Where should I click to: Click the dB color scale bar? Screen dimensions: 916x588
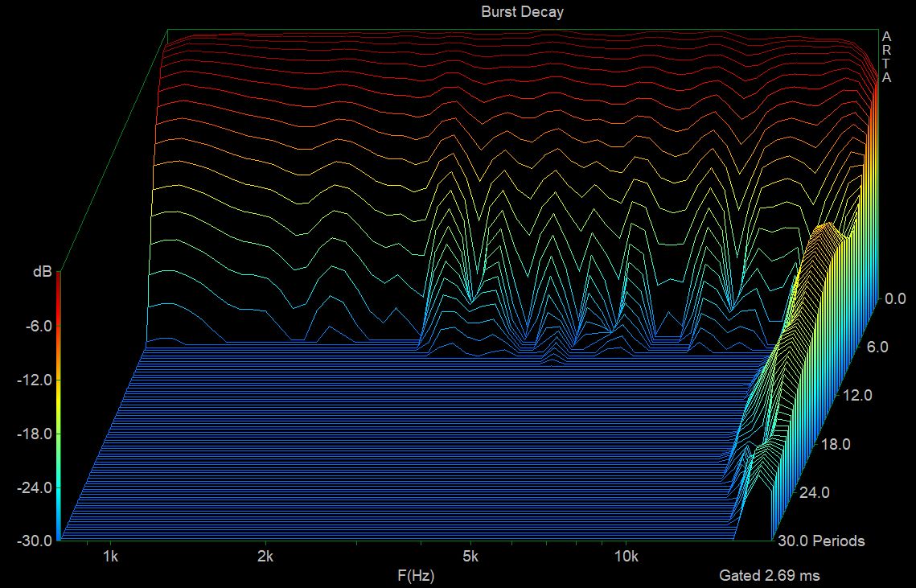tap(59, 406)
